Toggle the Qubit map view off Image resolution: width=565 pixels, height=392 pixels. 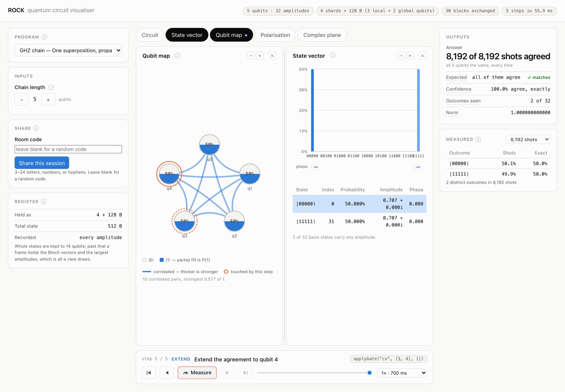[231, 35]
